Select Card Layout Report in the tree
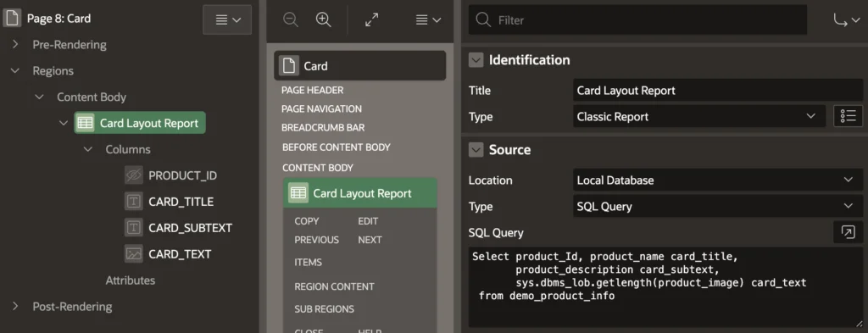The height and width of the screenshot is (333, 868). [x=140, y=123]
